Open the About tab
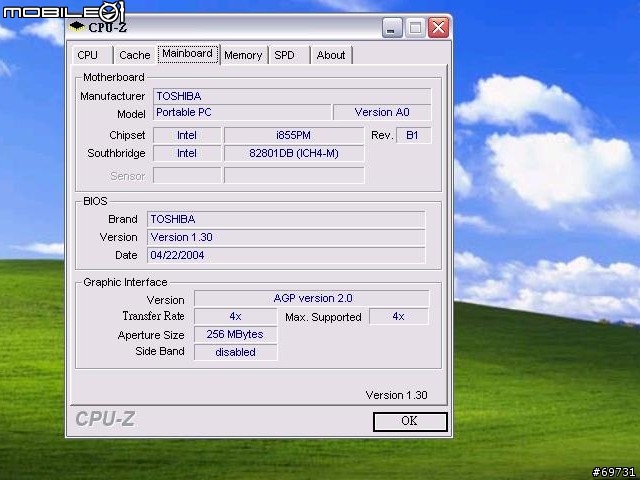 point(331,55)
